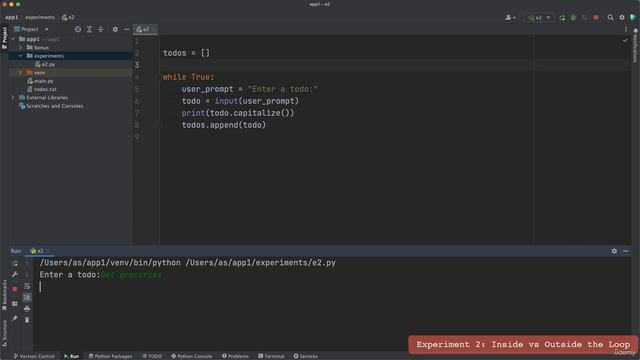
Task: Click line number 3 in gutter
Action: coord(137,65)
